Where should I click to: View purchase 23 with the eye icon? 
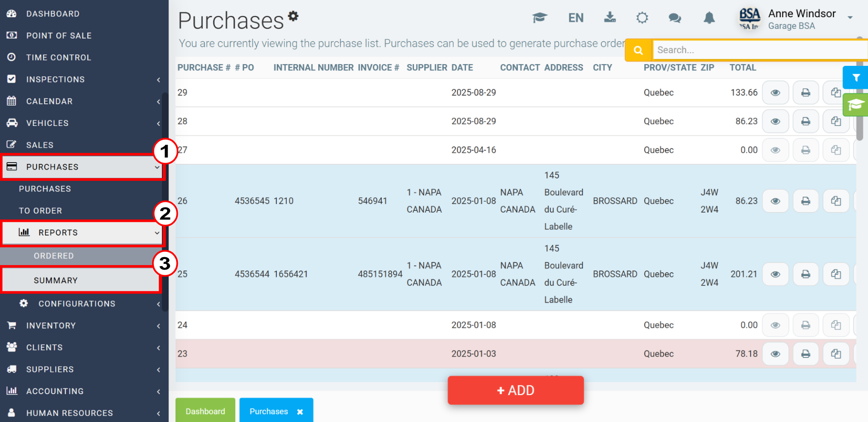(x=776, y=354)
